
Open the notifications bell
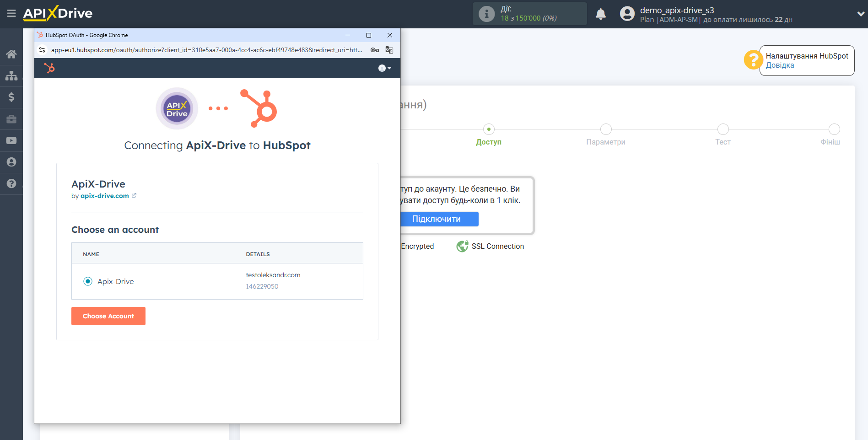(601, 14)
